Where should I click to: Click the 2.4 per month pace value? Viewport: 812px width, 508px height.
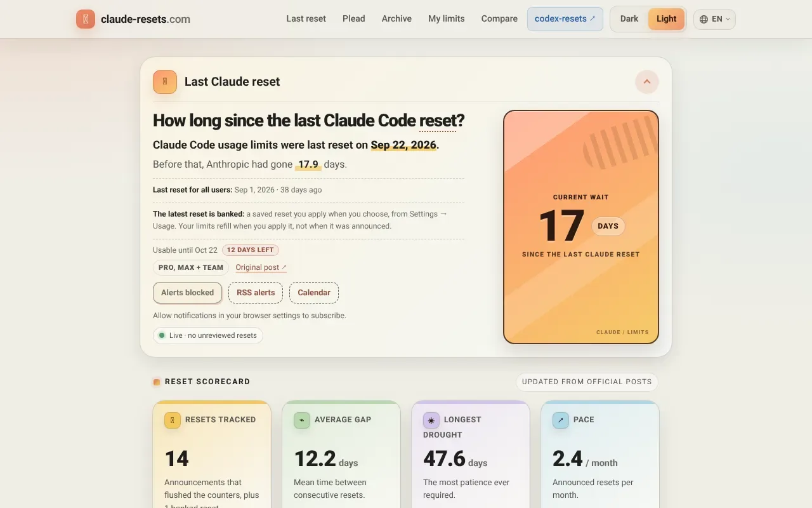[x=585, y=458]
